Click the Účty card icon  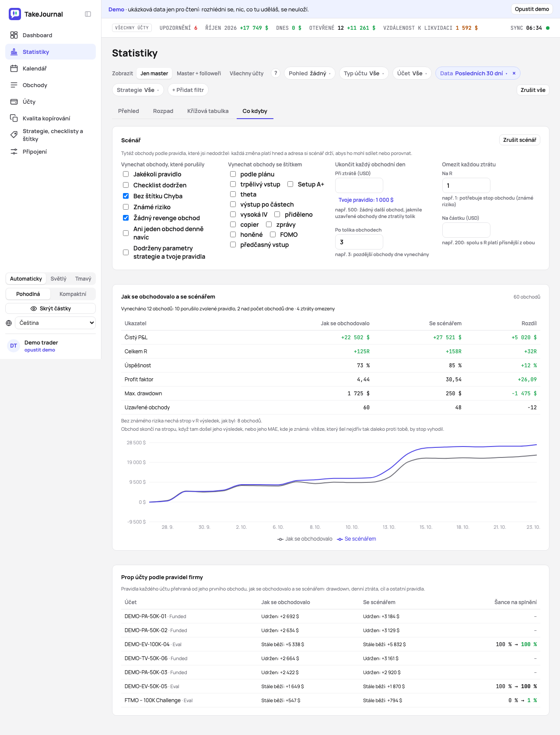click(x=14, y=102)
